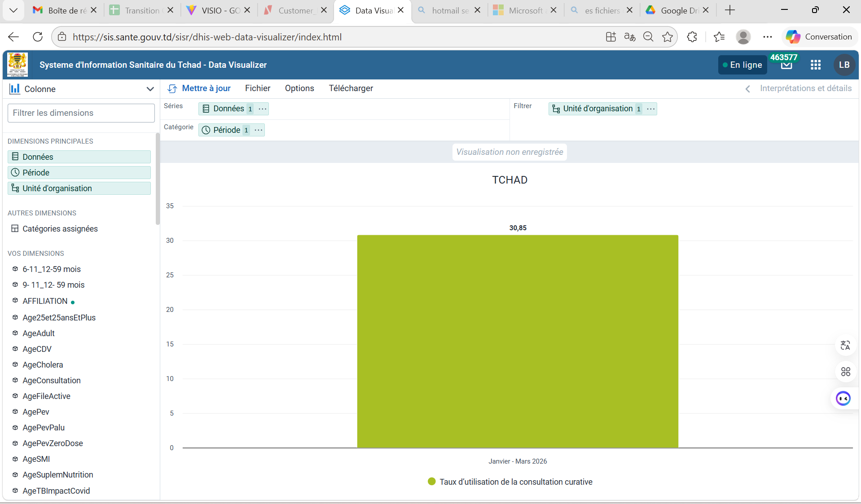Click the Télécharger button

coord(351,88)
